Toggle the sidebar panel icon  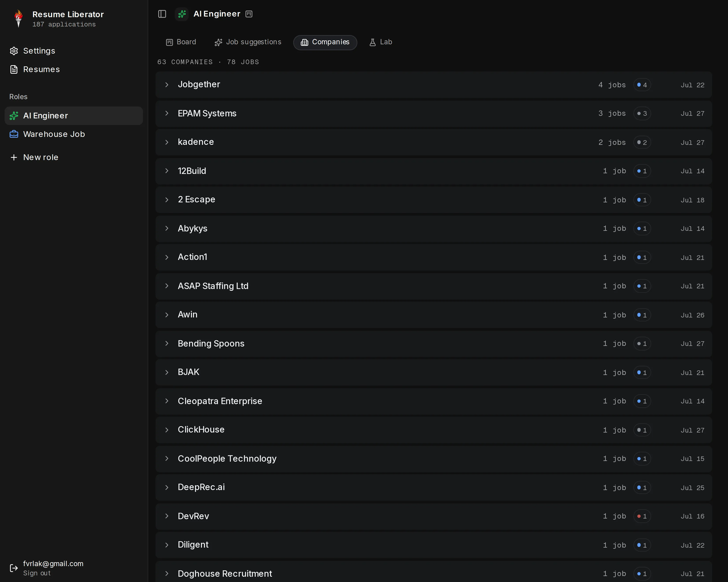[x=162, y=14]
